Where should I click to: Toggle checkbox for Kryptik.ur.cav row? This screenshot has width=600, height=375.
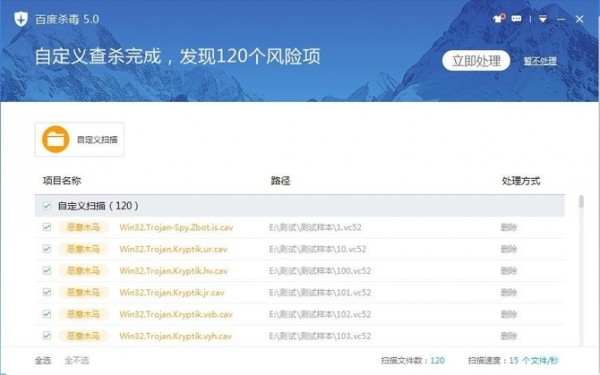pos(47,249)
